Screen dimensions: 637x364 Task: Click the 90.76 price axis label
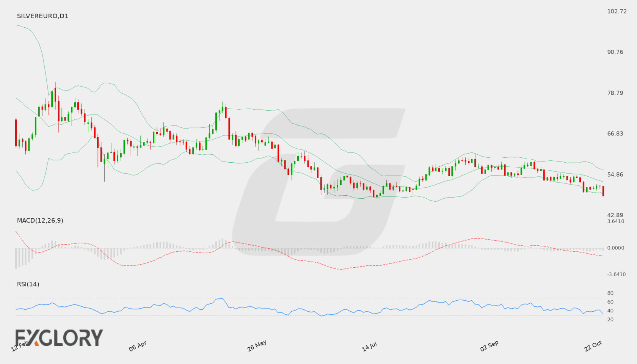[615, 52]
